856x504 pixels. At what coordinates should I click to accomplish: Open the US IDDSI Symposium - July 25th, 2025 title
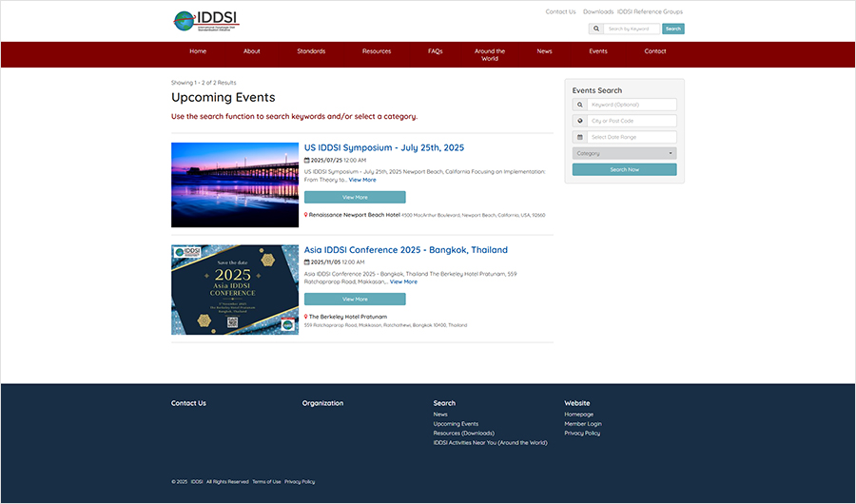tap(384, 148)
